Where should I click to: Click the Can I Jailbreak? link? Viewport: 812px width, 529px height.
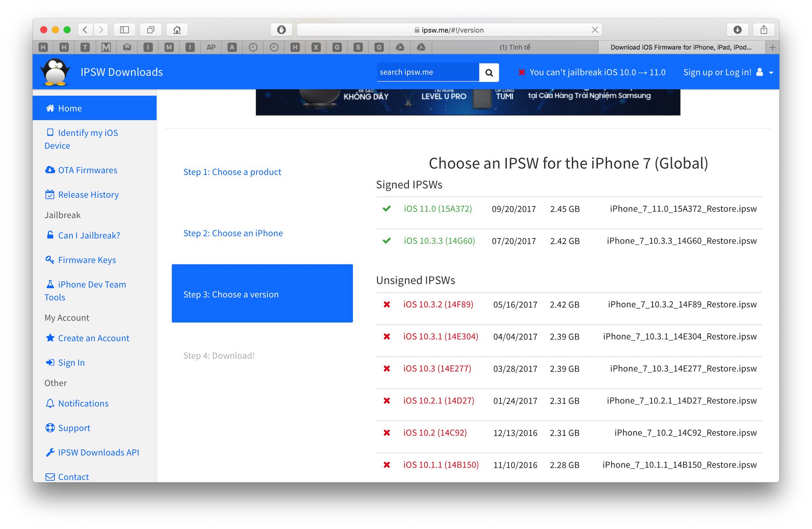tap(89, 236)
